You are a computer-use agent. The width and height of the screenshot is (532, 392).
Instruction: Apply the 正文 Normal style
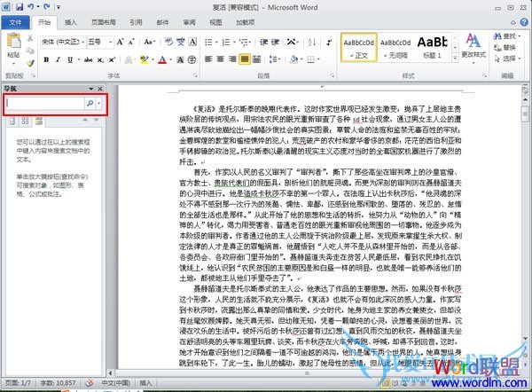click(358, 47)
